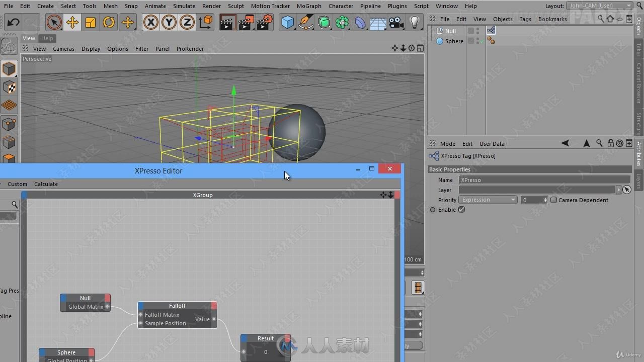This screenshot has height=362, width=644.
Task: Click viewport pan navigation icon
Action: point(394,48)
